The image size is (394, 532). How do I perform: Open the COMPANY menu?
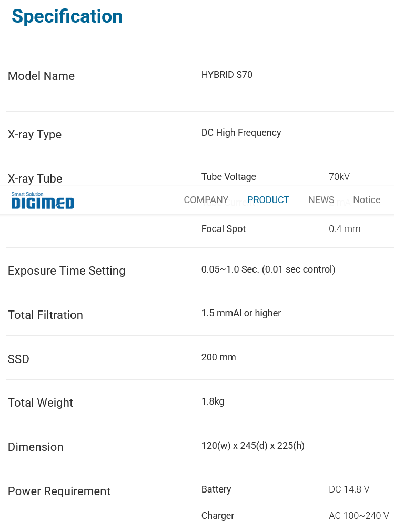pyautogui.click(x=206, y=200)
